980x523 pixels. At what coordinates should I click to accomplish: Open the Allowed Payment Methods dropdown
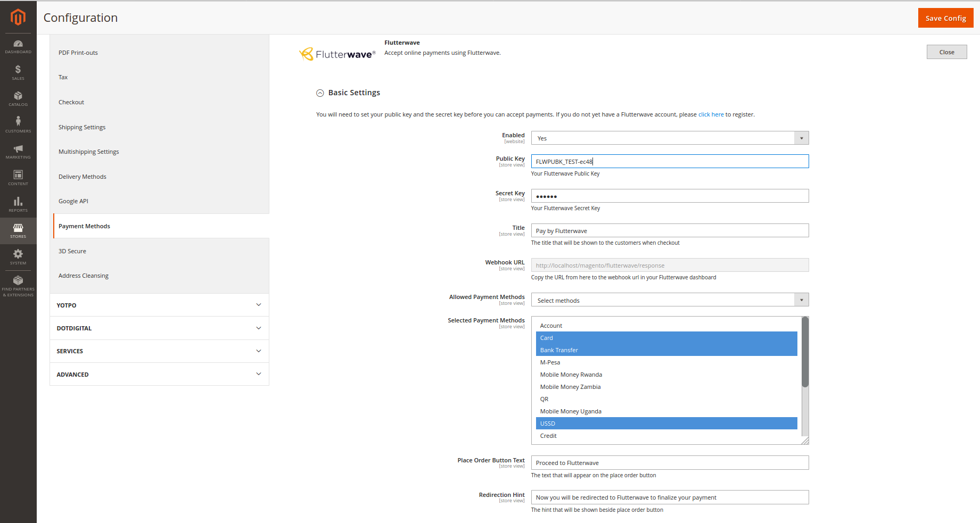[670, 300]
